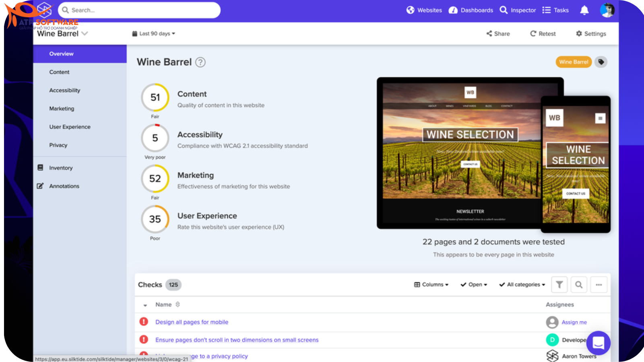The image size is (644, 362).
Task: Click the notifications bell icon
Action: [x=584, y=10]
